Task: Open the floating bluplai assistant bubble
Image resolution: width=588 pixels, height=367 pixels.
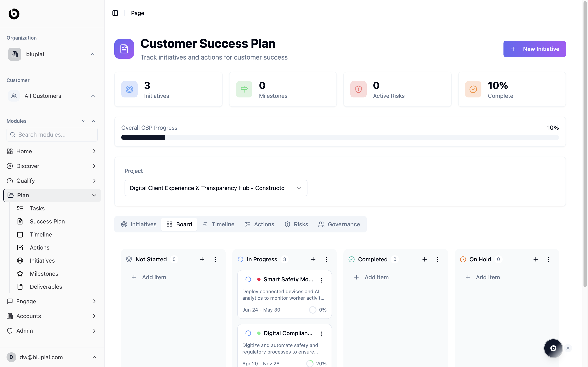Action: (x=553, y=348)
